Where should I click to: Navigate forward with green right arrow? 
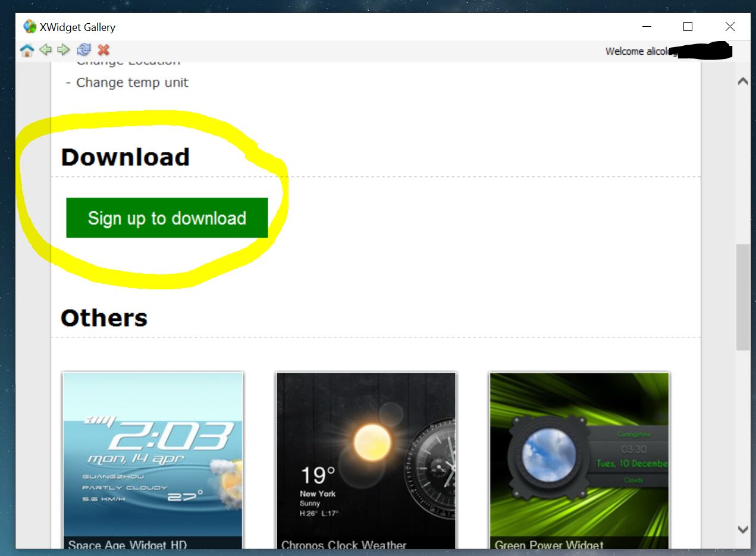(x=64, y=50)
